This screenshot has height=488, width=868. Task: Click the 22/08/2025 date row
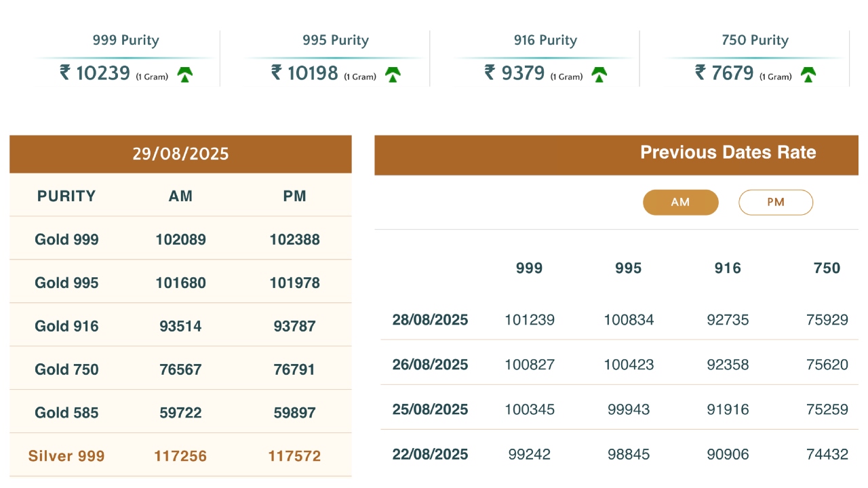click(x=430, y=454)
